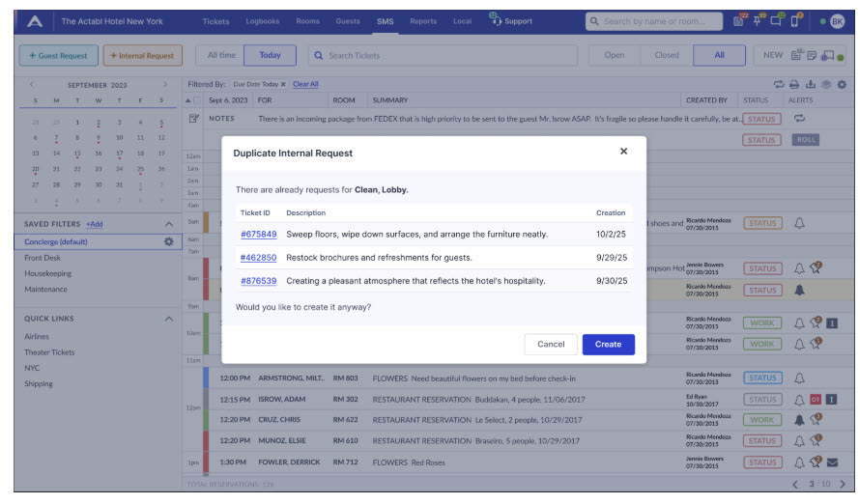Click the sort arrow in table header

(x=188, y=100)
